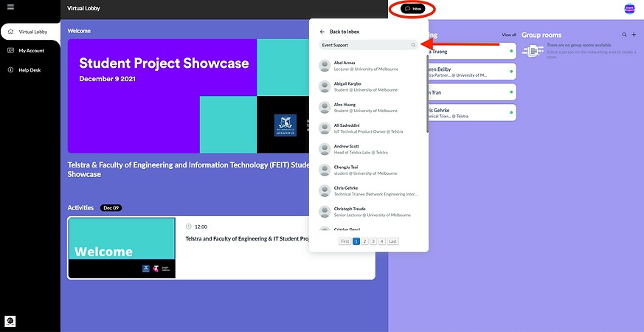
Task: Select Abigail Kargbo avatar
Action: tap(325, 86)
